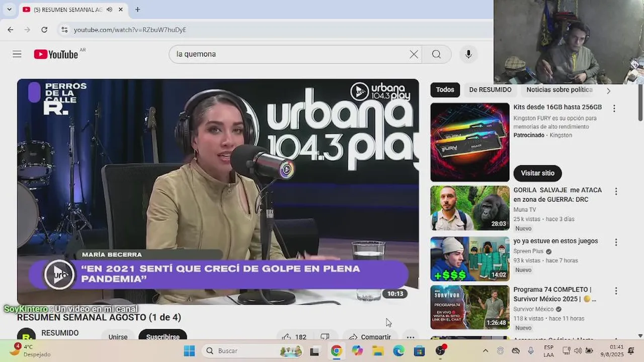644x362 pixels.
Task: Open GORILA SALVAJE me ATACA title link
Action: 557,195
